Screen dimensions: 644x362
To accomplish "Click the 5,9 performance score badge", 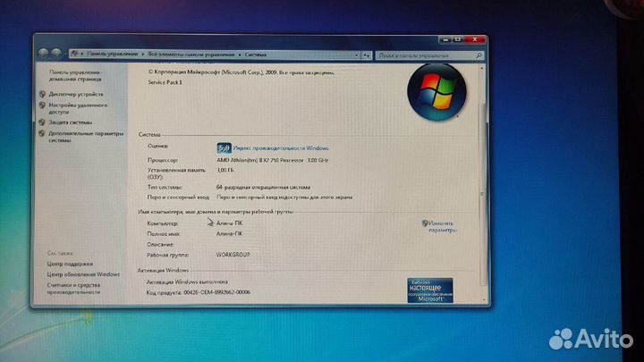I will pos(224,147).
